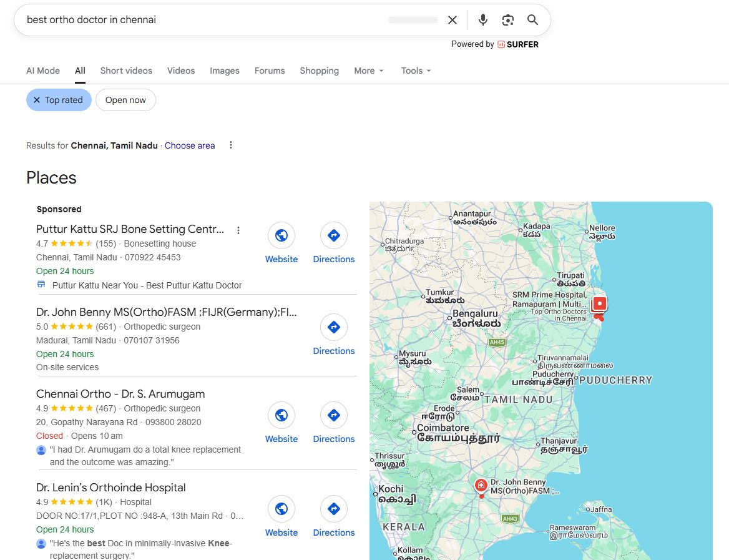Select the AI Mode tab
The width and height of the screenshot is (729, 560).
click(42, 71)
